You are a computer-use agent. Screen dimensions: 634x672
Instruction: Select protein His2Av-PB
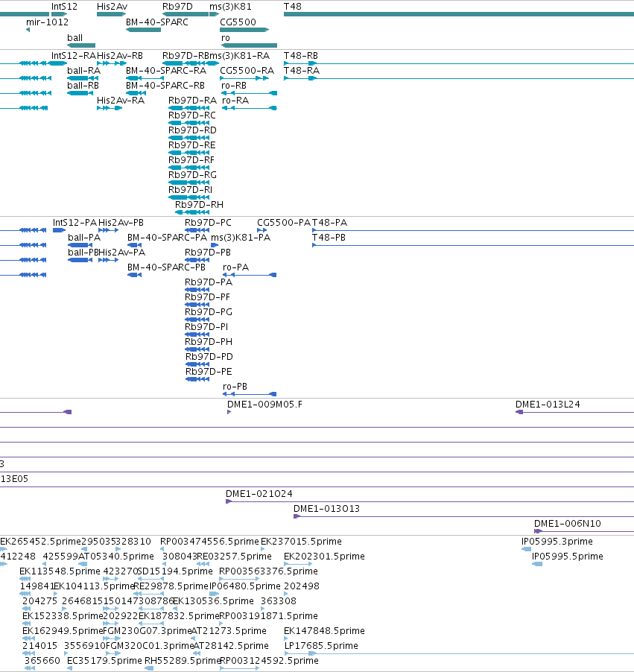pos(121,223)
